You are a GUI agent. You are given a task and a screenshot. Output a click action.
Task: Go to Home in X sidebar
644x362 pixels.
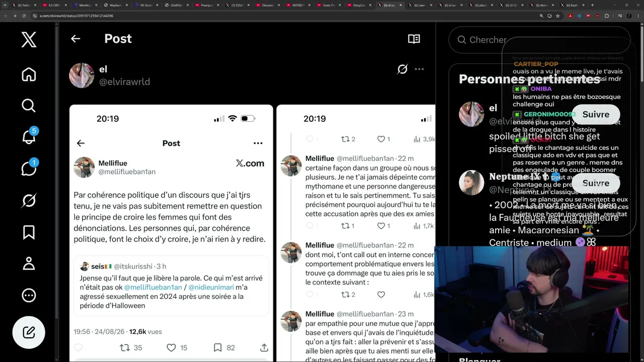point(29,74)
